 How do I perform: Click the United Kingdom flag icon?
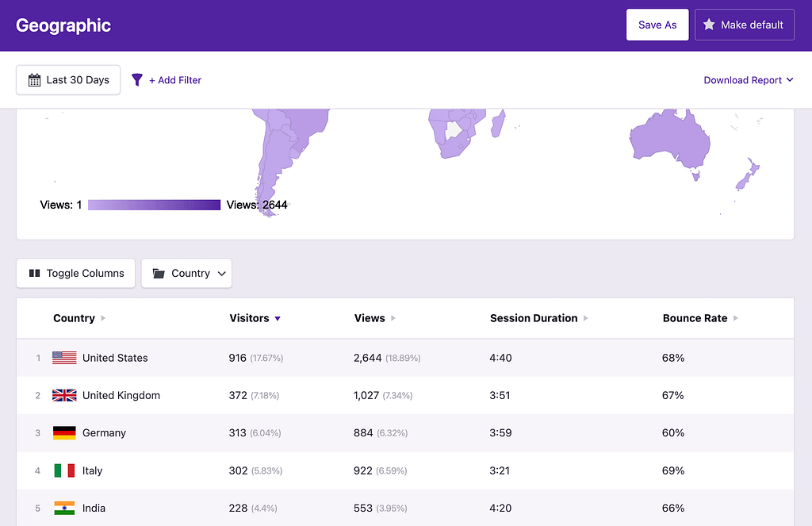coord(64,395)
